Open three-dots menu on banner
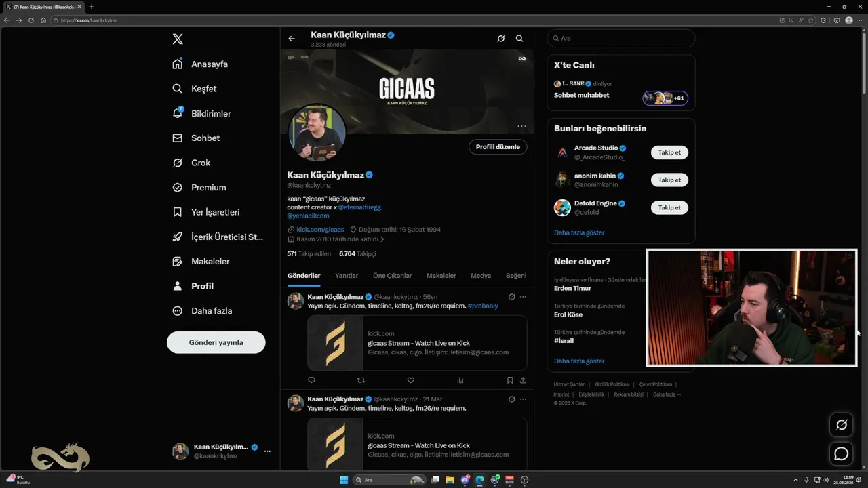The width and height of the screenshot is (868, 488). point(521,126)
